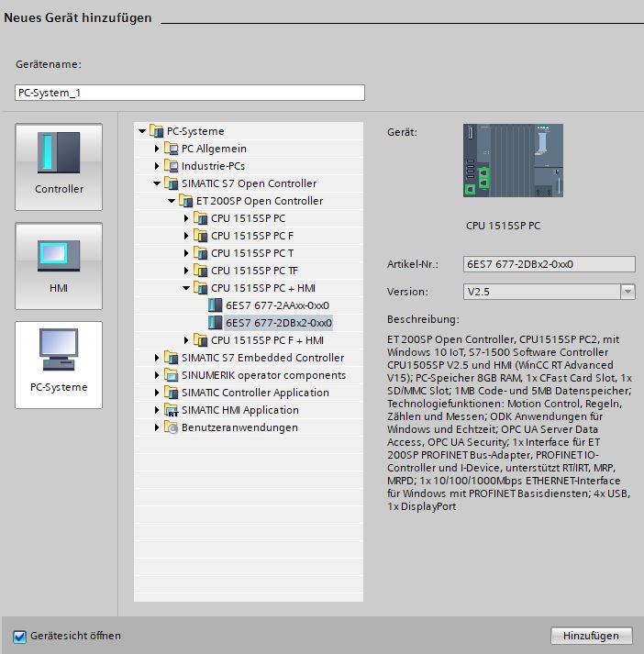Select the PC-Systeme category icon
Image resolution: width=644 pixels, height=654 pixels.
click(x=59, y=353)
